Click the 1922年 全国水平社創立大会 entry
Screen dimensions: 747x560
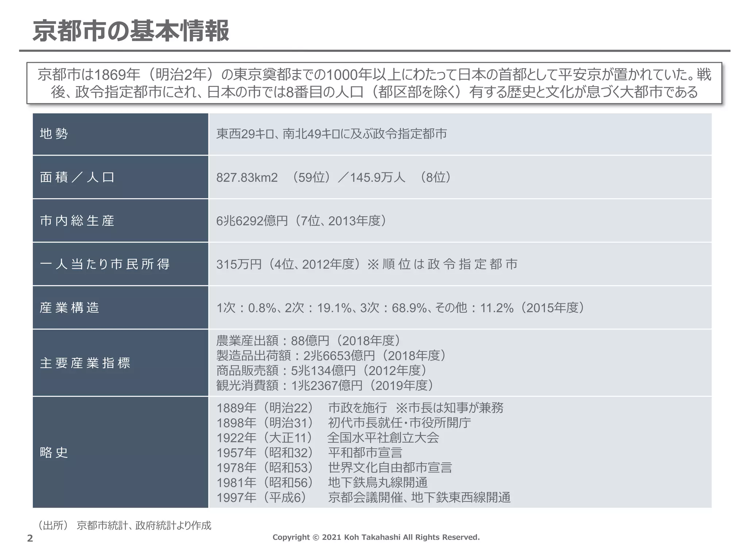[328, 437]
